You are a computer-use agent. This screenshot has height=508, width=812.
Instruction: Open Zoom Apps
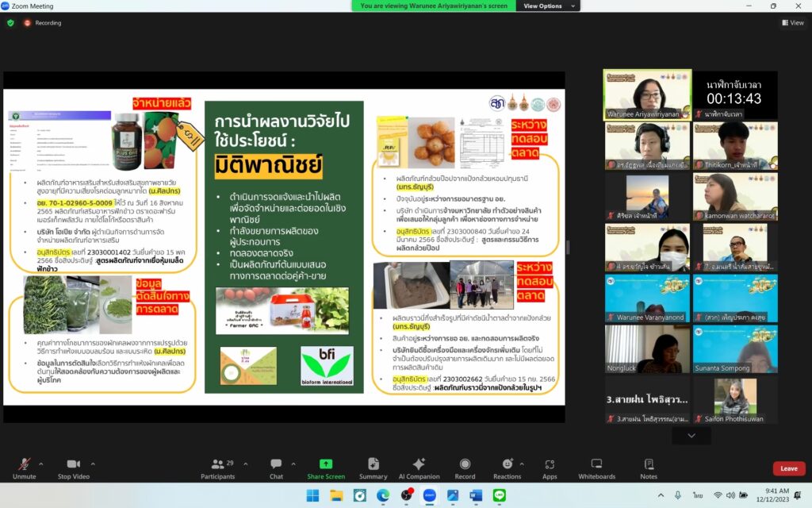tap(550, 468)
